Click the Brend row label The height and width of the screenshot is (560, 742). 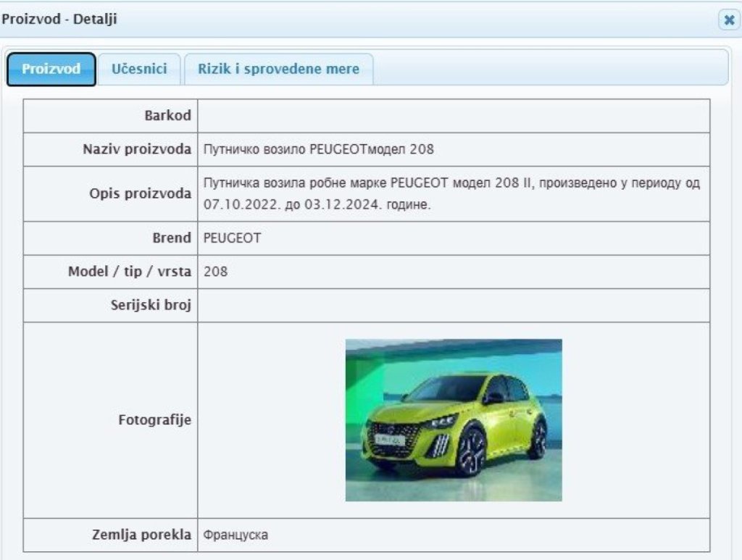[x=171, y=238]
